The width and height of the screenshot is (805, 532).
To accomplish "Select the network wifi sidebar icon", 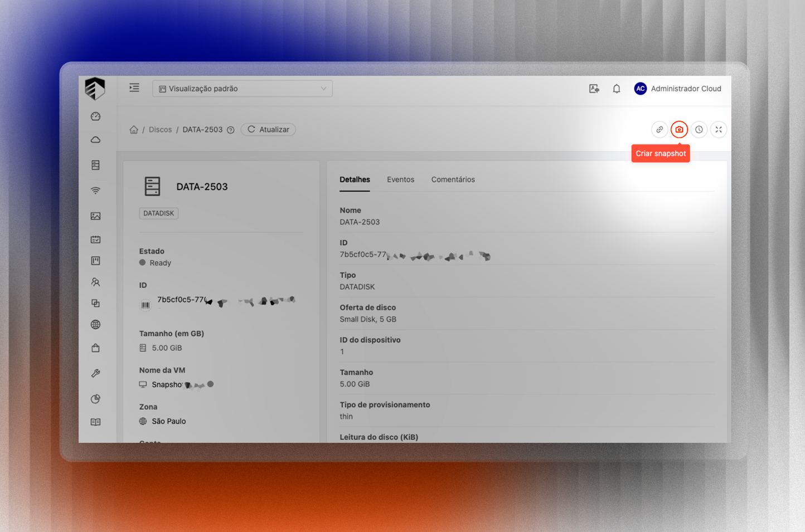I will (x=96, y=191).
